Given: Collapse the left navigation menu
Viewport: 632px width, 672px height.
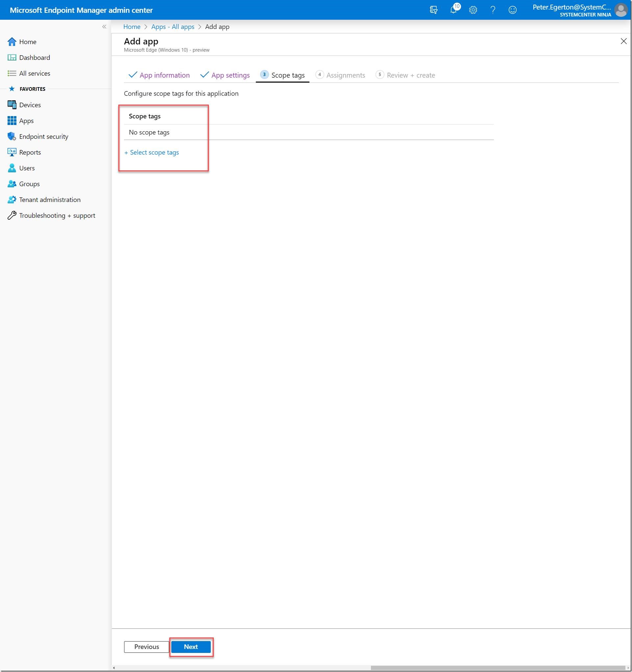Looking at the screenshot, I should [104, 27].
